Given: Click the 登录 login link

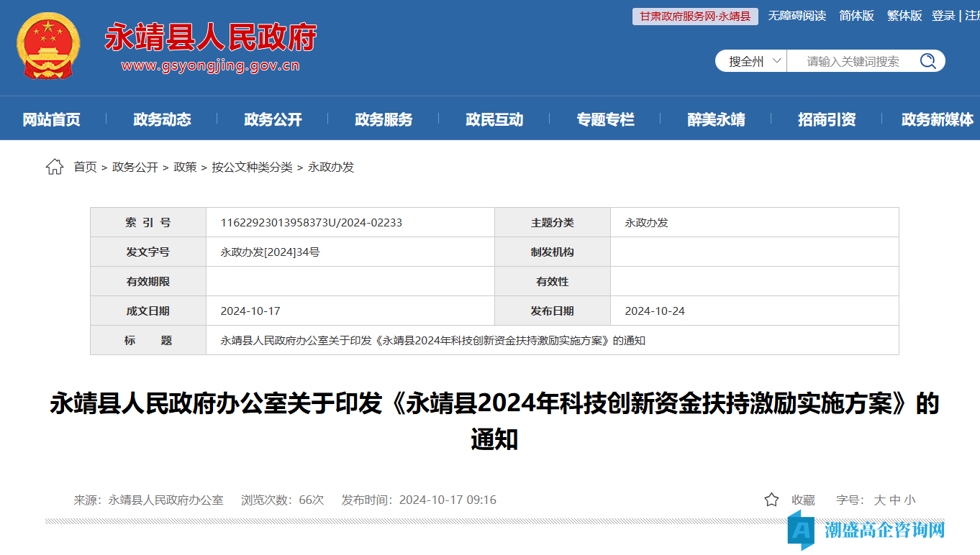Looking at the screenshot, I should point(943,16).
